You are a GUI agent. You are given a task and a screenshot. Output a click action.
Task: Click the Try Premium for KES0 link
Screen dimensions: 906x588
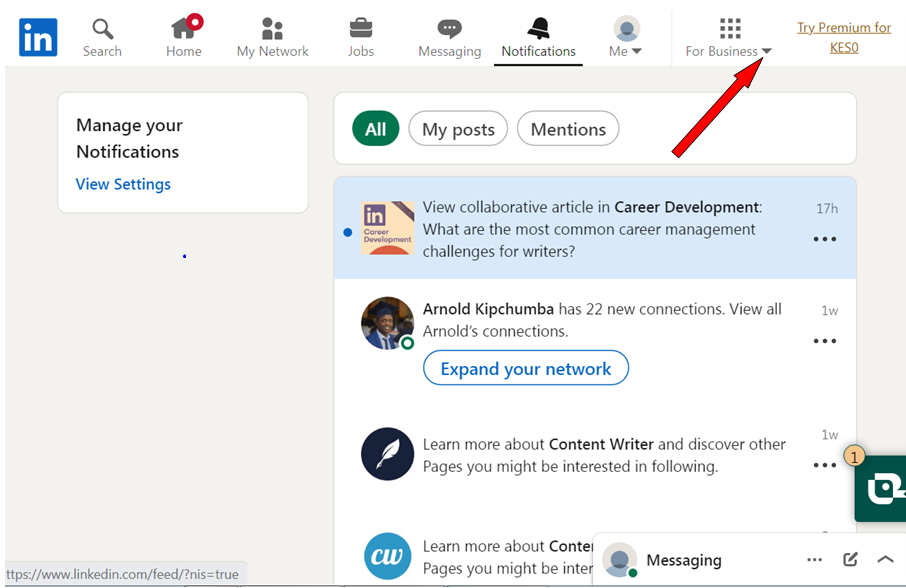[x=843, y=36]
